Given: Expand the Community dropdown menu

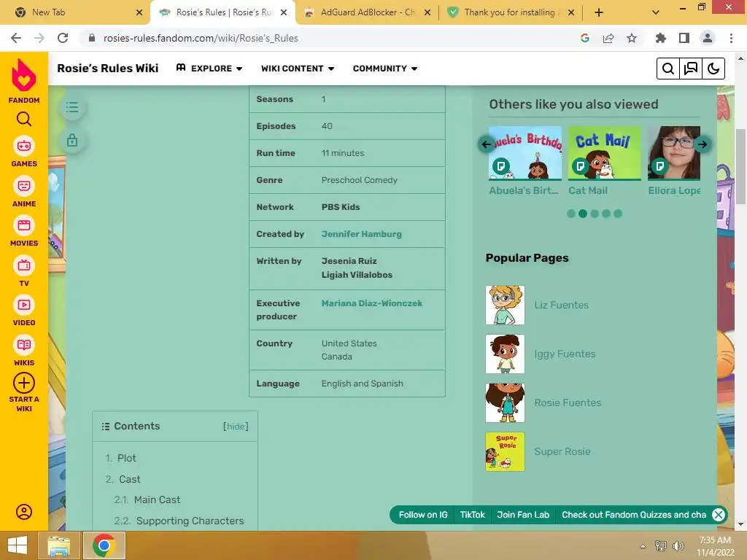Looking at the screenshot, I should pos(385,69).
